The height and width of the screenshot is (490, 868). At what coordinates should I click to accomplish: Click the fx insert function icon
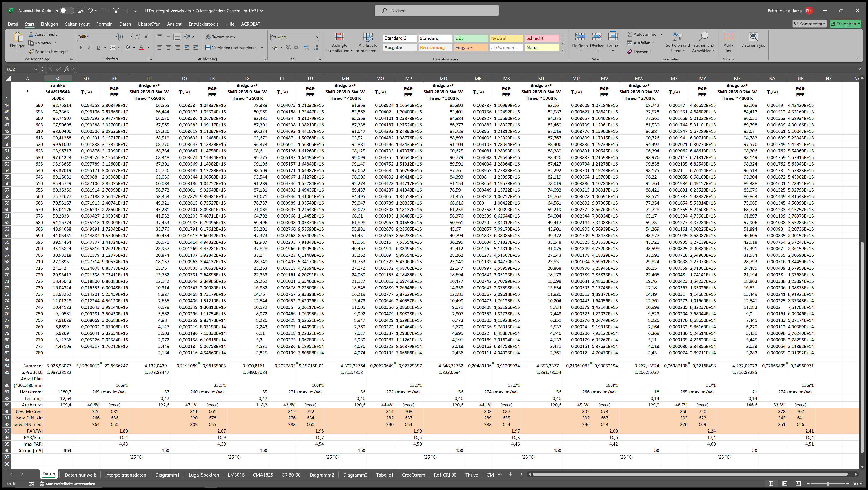tap(67, 69)
